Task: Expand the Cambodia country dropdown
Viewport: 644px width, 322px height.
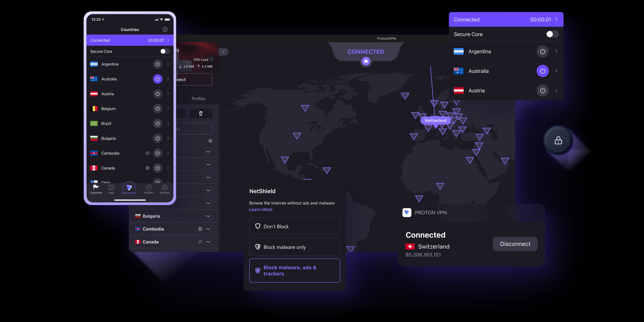Action: point(209,229)
